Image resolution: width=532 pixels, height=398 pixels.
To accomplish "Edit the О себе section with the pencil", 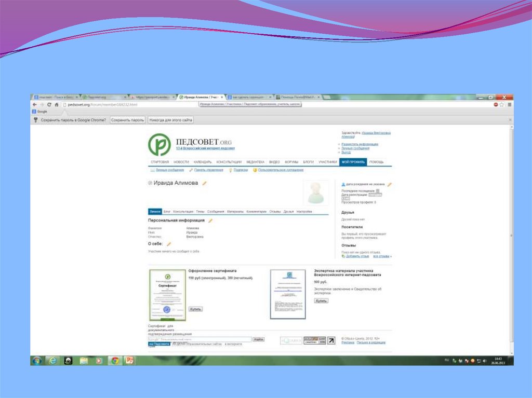I will pos(169,244).
